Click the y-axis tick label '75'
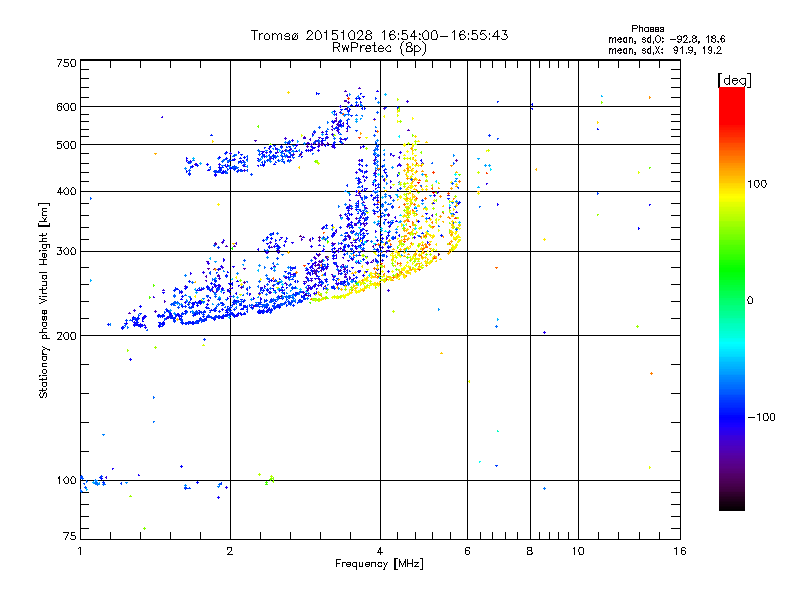Screen dimensions: 800x600 click(x=70, y=536)
